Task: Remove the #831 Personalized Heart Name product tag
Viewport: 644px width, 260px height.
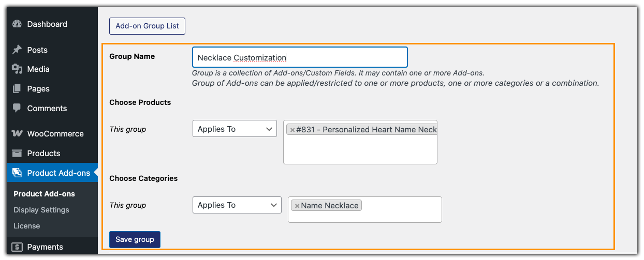Action: coord(292,130)
